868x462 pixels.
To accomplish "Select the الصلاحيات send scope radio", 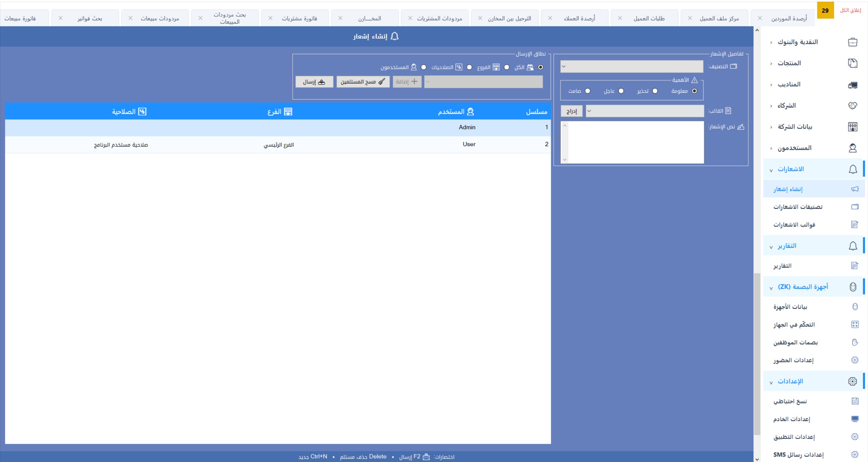I will 469,67.
